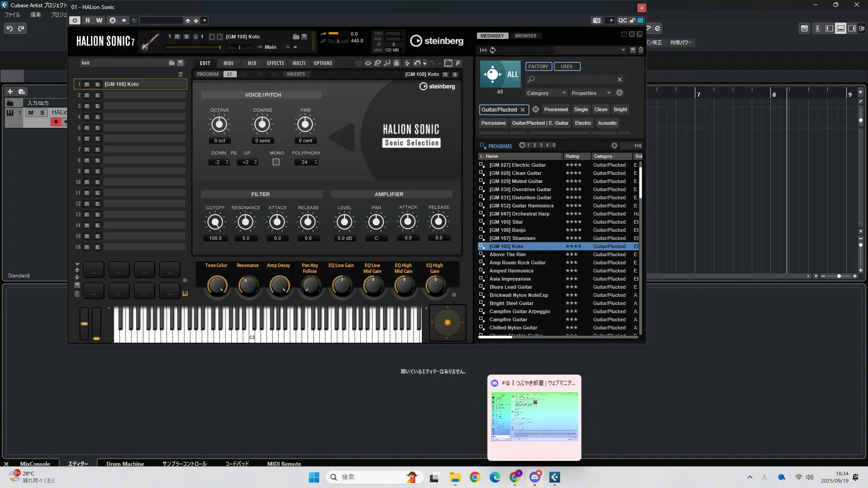
Task: Solo slot 2 in the rack
Action: click(x=97, y=95)
